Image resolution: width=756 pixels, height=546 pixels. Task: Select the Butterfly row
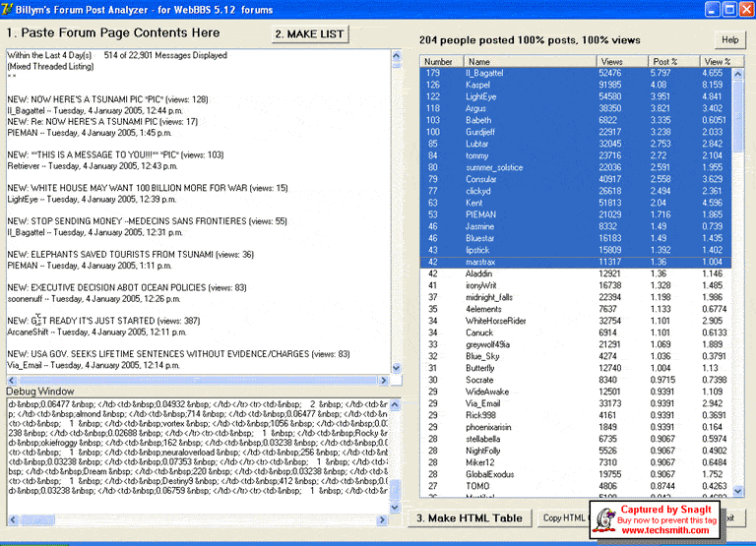click(x=576, y=368)
